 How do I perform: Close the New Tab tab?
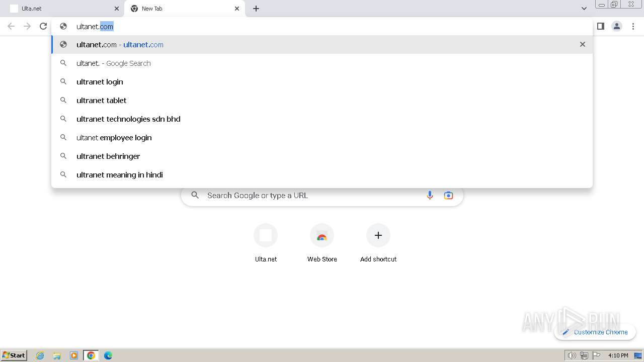click(237, 9)
